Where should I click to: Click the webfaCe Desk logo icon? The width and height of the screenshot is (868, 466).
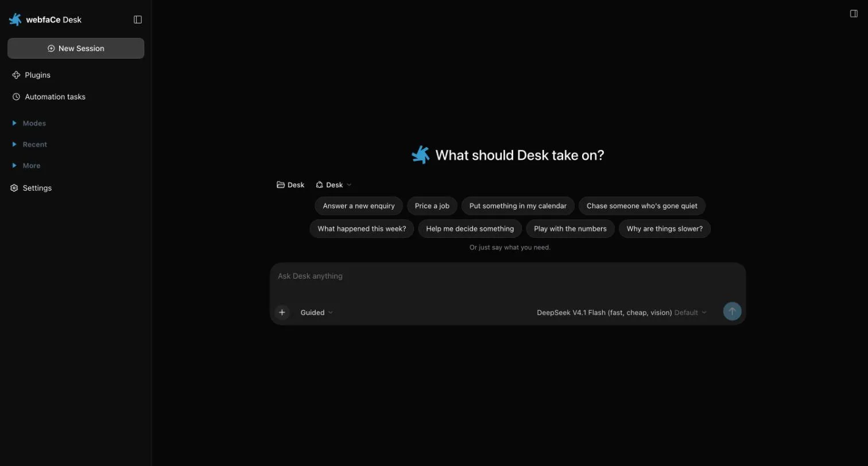click(x=15, y=20)
